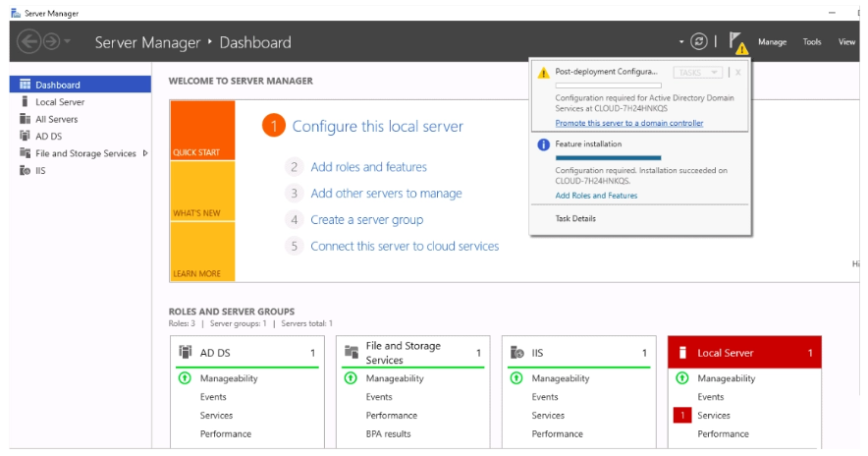
Task: Click the Feature installation progress bar
Action: point(609,158)
